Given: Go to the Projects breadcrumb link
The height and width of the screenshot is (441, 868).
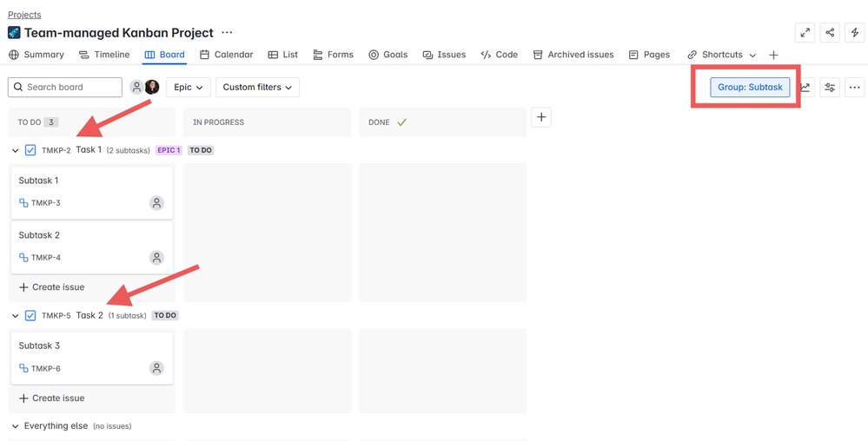Looking at the screenshot, I should click(24, 15).
